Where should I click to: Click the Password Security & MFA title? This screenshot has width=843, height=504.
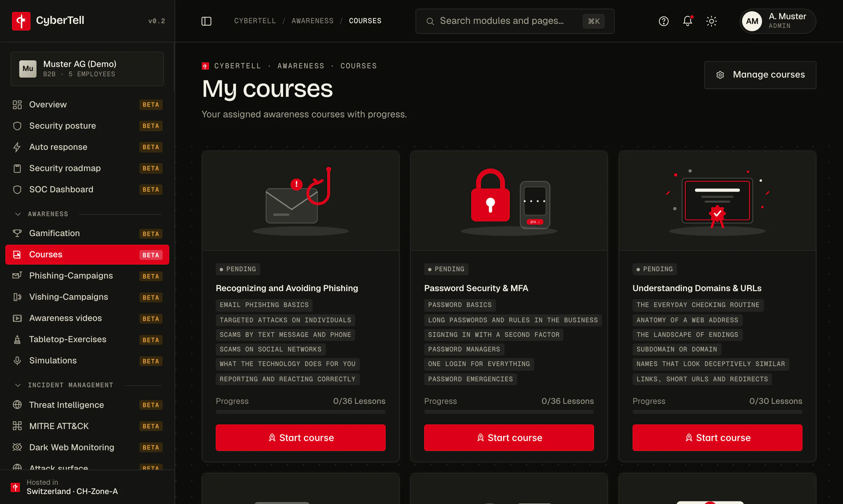coord(476,288)
